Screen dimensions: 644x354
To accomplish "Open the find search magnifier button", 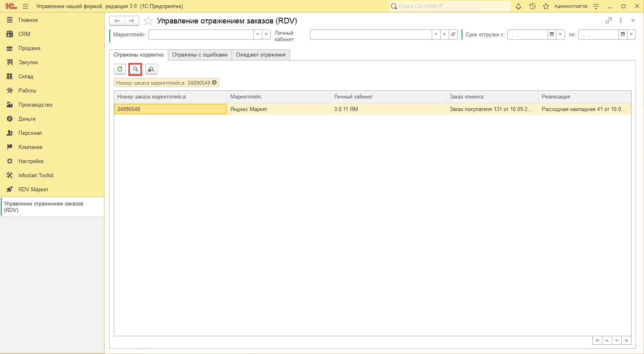I will pyautogui.click(x=135, y=69).
